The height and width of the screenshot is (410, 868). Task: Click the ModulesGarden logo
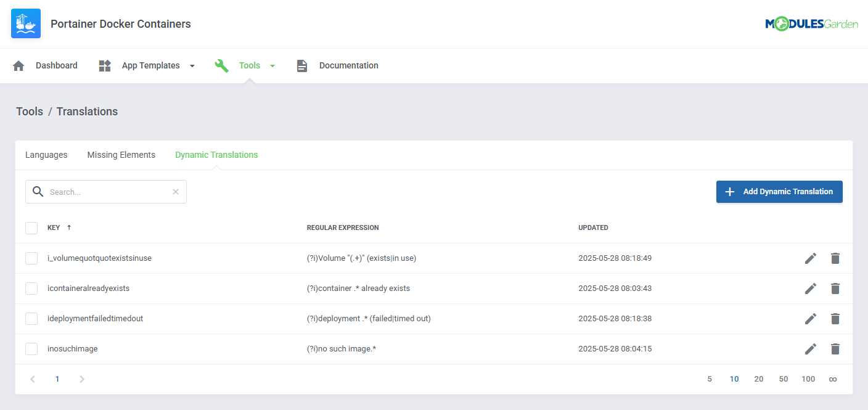point(812,23)
